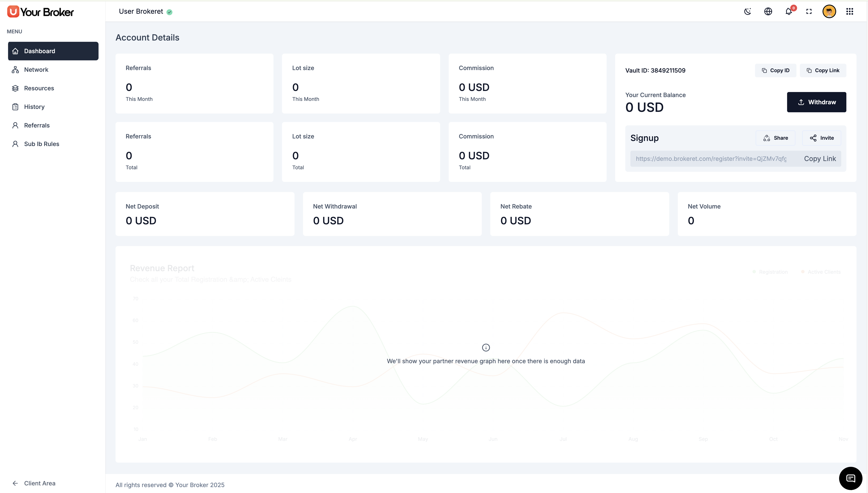Go to the Network page
Image resolution: width=868 pixels, height=493 pixels.
(36, 70)
